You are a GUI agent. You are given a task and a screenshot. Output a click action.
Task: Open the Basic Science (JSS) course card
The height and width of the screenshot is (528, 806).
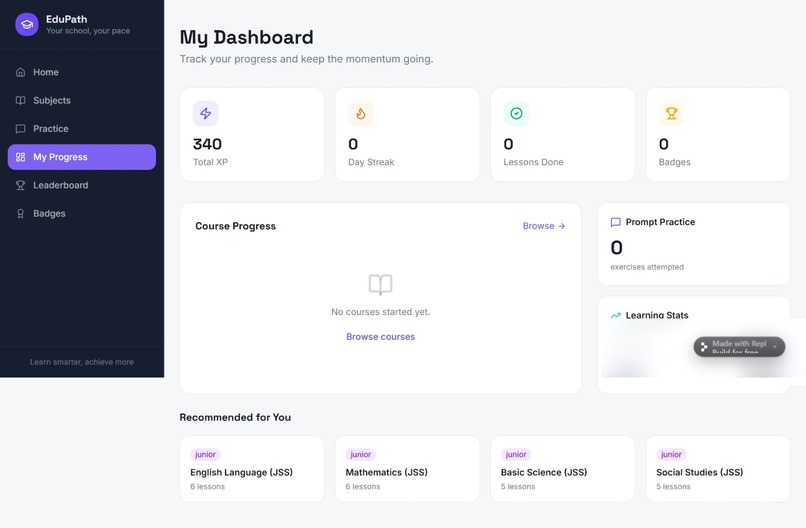tap(562, 469)
